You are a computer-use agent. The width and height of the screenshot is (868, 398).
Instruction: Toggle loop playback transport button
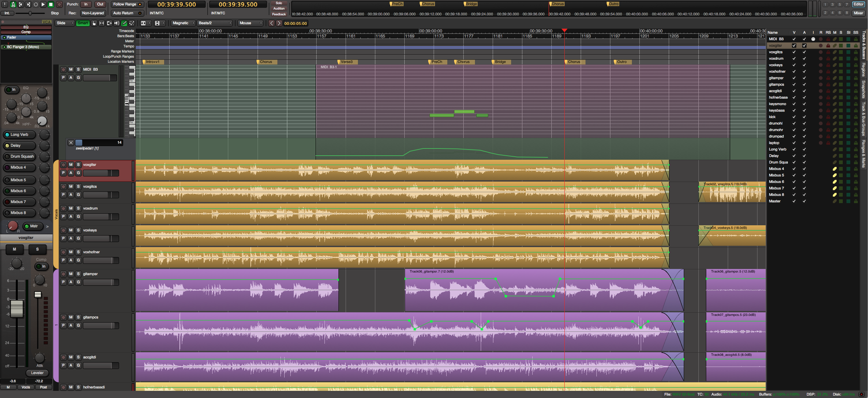[x=35, y=4]
